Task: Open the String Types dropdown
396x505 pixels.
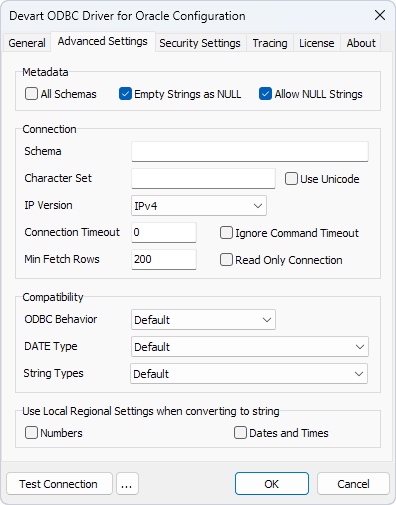Action: [x=249, y=374]
